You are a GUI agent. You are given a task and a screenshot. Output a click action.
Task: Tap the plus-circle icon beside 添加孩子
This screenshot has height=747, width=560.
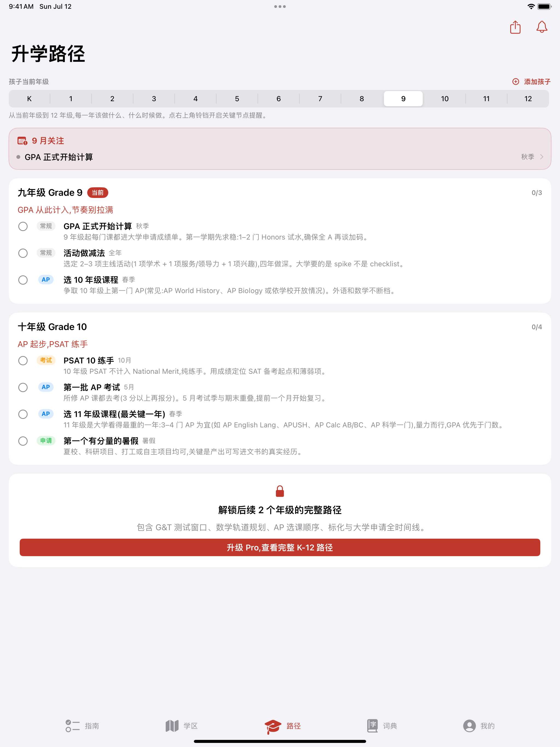pos(516,81)
